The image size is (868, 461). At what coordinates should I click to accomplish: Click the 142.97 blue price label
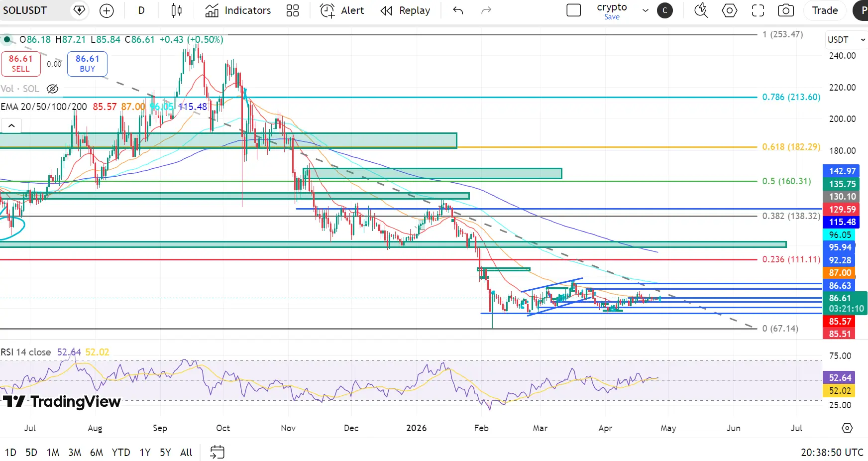(x=842, y=171)
